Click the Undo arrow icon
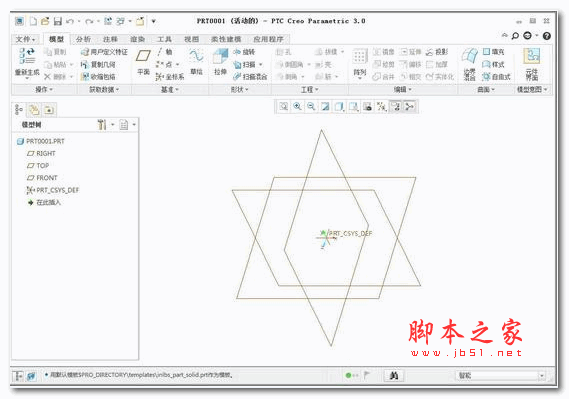Image resolution: width=569 pixels, height=399 pixels. [70, 21]
